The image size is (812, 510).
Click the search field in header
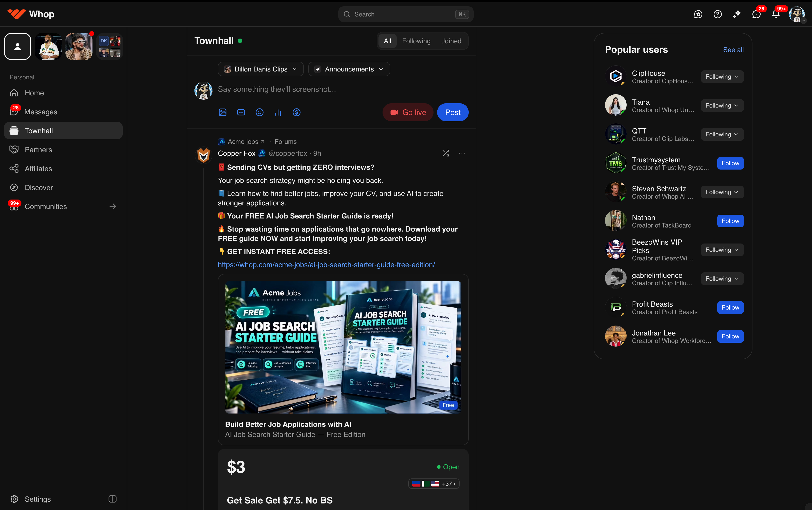[406, 14]
